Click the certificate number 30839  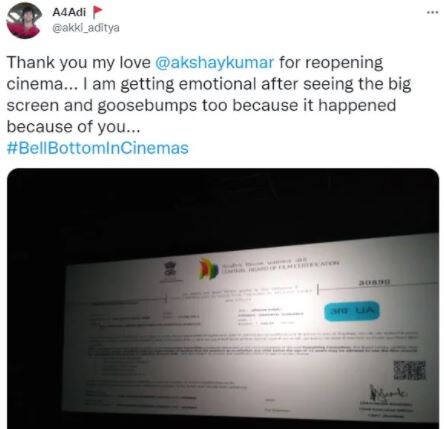click(374, 283)
